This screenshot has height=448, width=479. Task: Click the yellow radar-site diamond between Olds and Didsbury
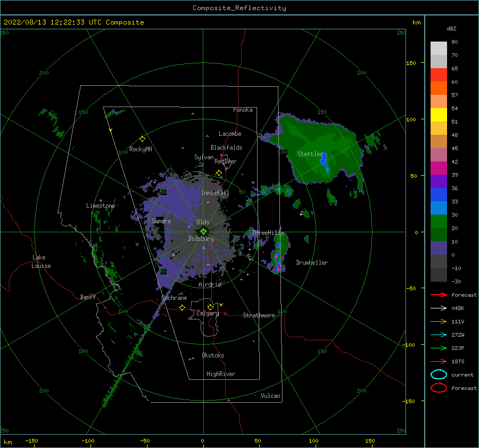203,232
